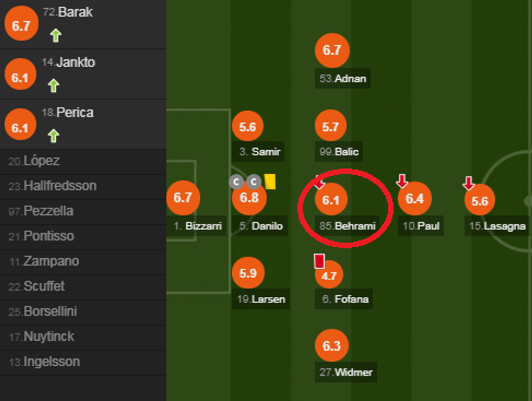
Task: Click Danilo's yellow card icon
Action: (270, 181)
